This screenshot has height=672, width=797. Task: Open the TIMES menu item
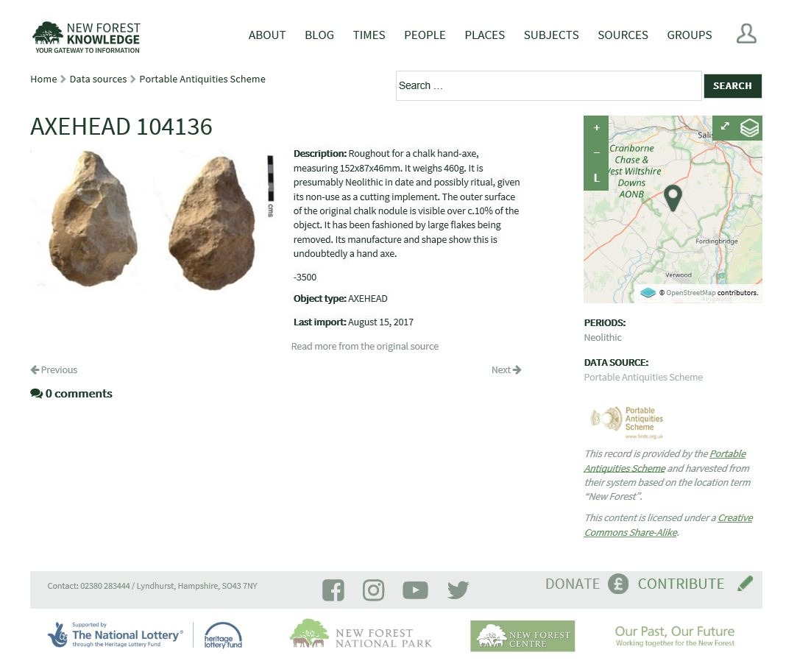tap(369, 35)
